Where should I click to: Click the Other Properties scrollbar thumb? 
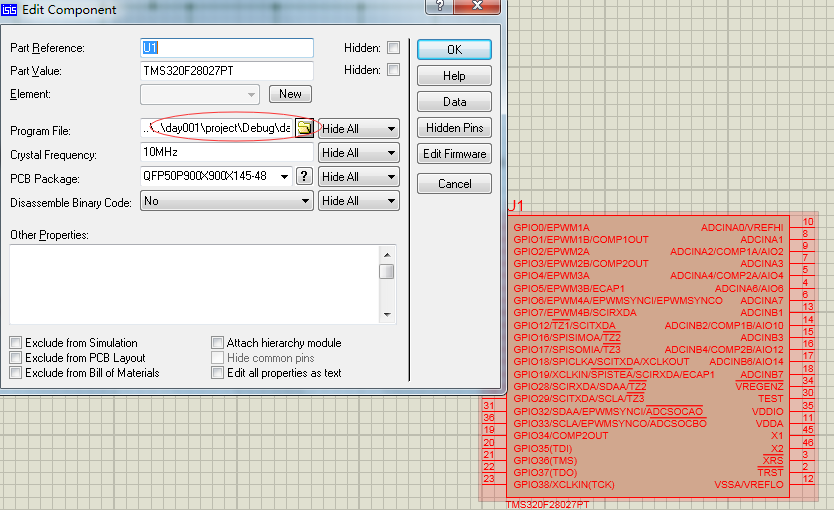pos(387,271)
